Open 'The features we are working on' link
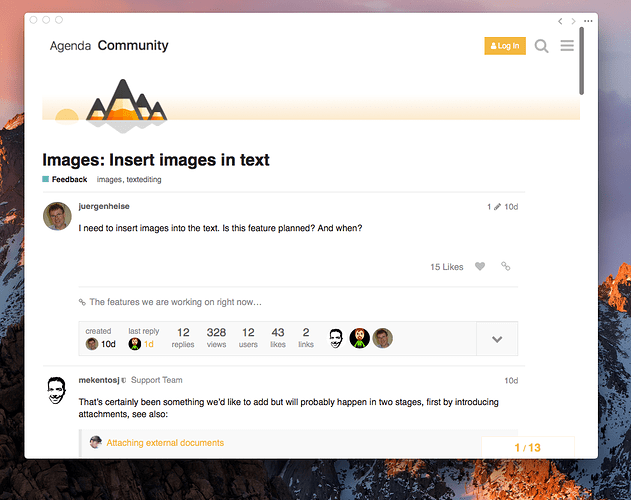The height and width of the screenshot is (500, 631). pyautogui.click(x=175, y=302)
